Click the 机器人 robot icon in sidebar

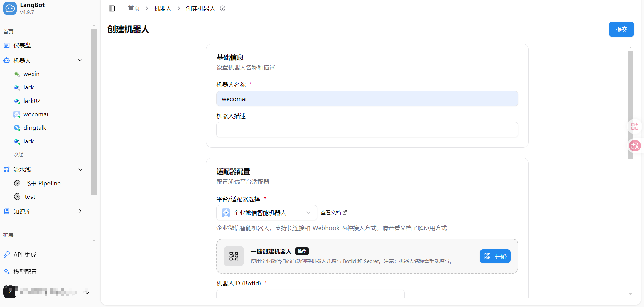[7, 60]
